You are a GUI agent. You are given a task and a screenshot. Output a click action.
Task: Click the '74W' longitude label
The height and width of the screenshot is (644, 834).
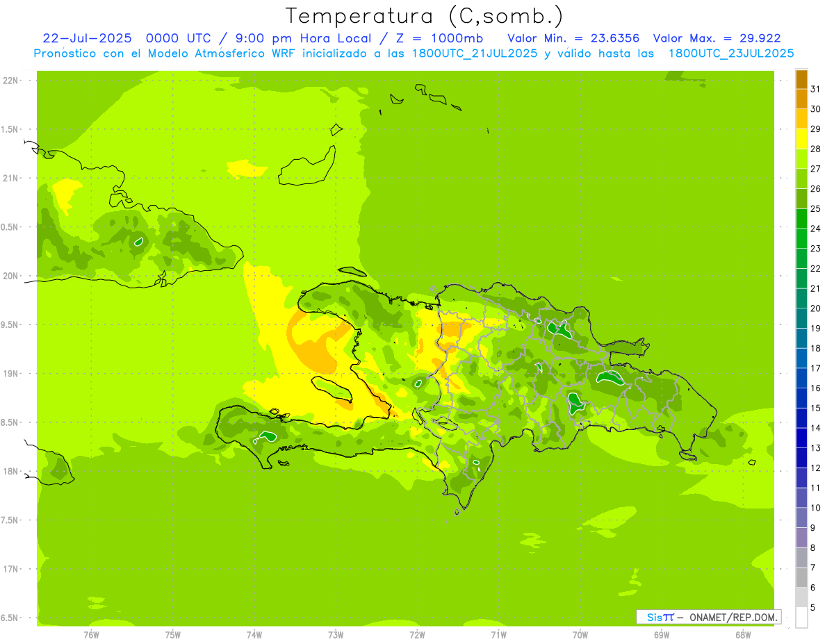254,634
